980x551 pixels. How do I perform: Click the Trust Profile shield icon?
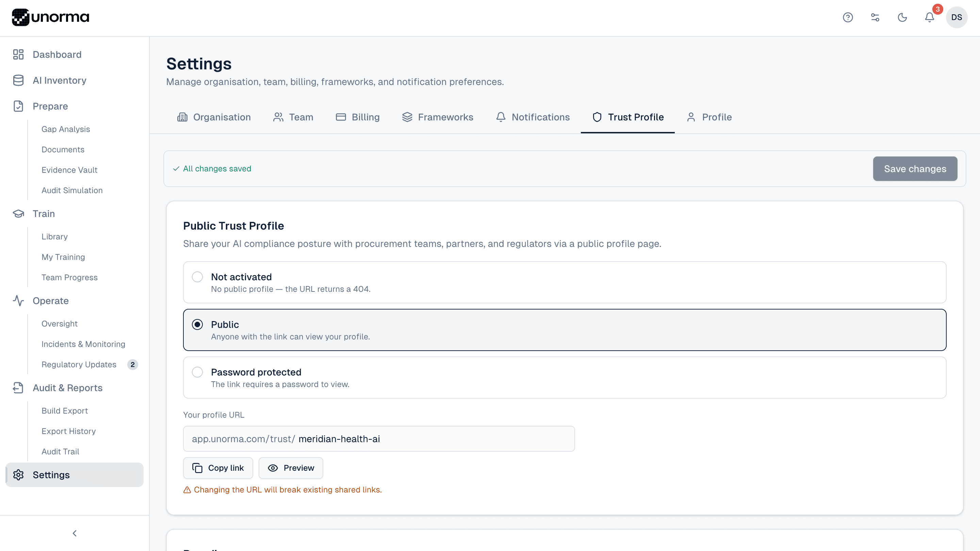(x=597, y=117)
